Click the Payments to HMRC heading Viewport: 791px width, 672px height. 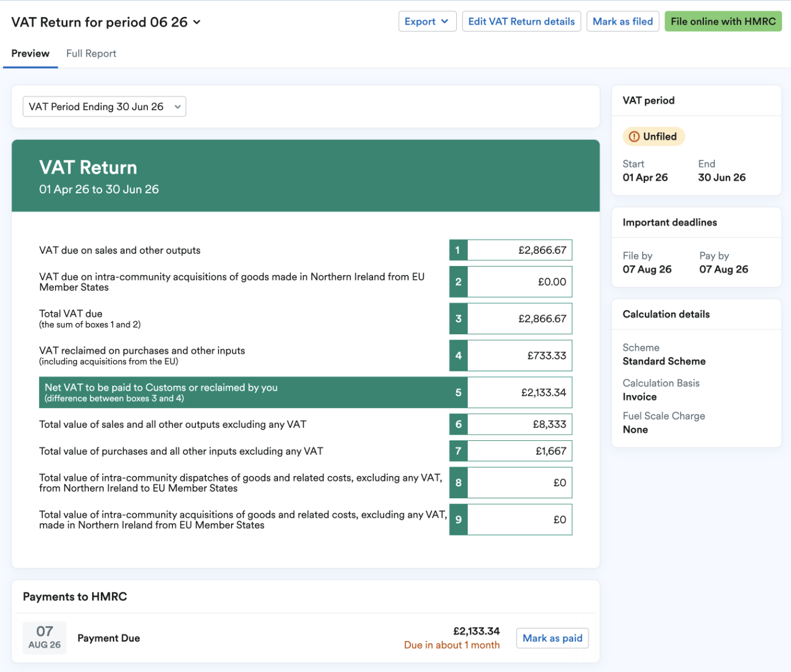click(75, 597)
